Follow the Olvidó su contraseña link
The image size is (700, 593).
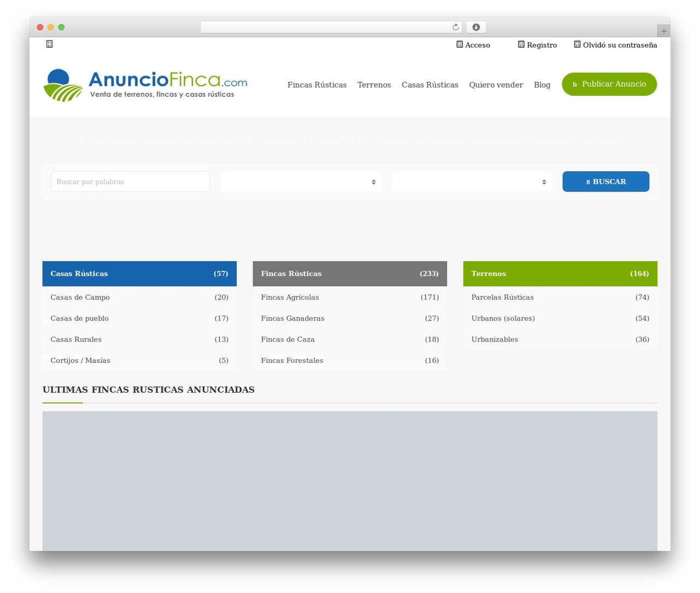click(620, 45)
